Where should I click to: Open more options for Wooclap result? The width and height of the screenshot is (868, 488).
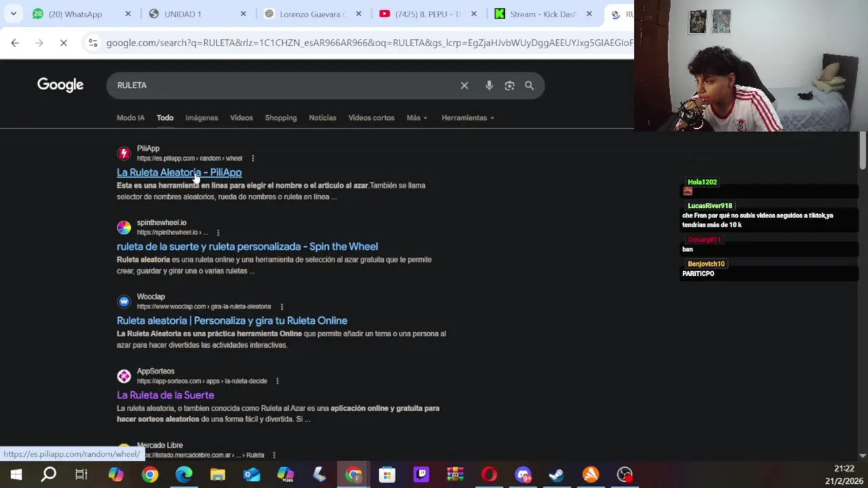[281, 306]
